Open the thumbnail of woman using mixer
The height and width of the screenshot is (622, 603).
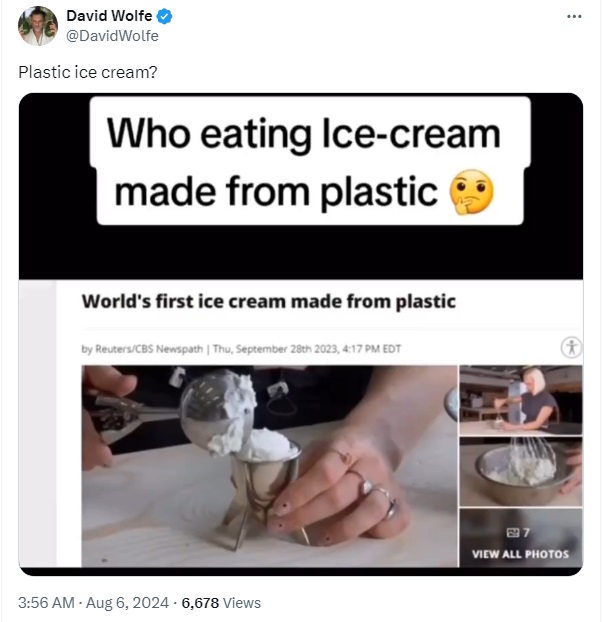click(x=520, y=400)
